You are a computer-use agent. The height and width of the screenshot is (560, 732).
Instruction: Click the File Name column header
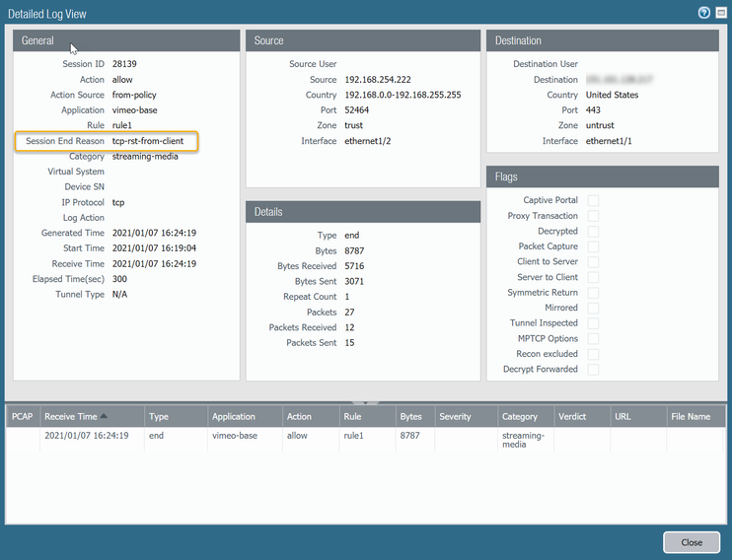click(693, 416)
